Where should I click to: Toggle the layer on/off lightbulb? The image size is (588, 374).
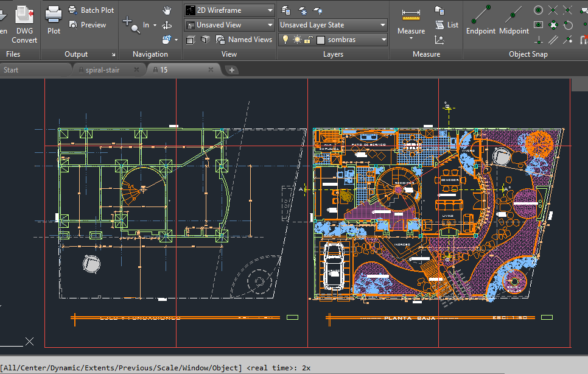[x=285, y=40]
